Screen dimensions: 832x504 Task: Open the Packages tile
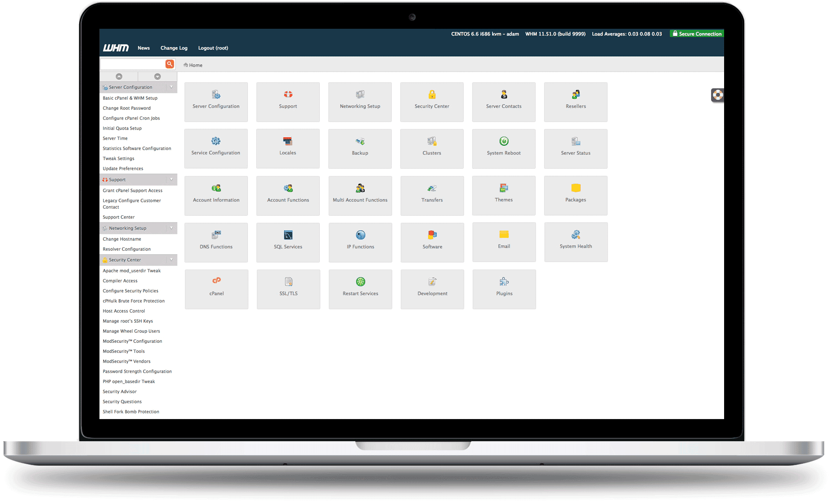(x=575, y=196)
